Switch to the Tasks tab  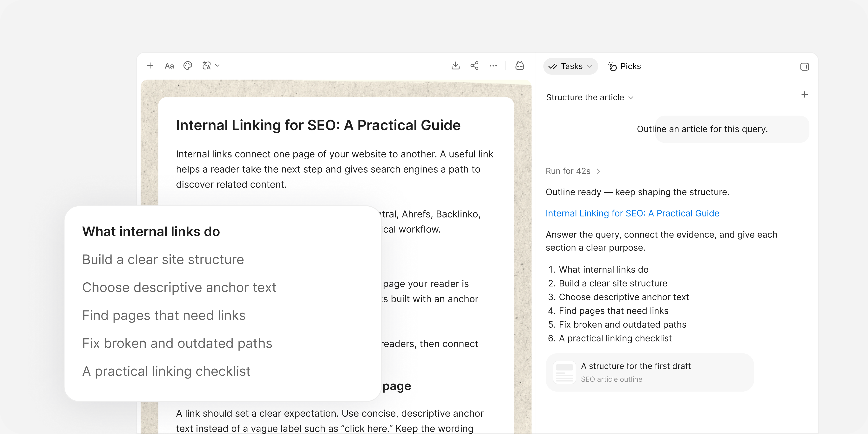click(x=570, y=66)
